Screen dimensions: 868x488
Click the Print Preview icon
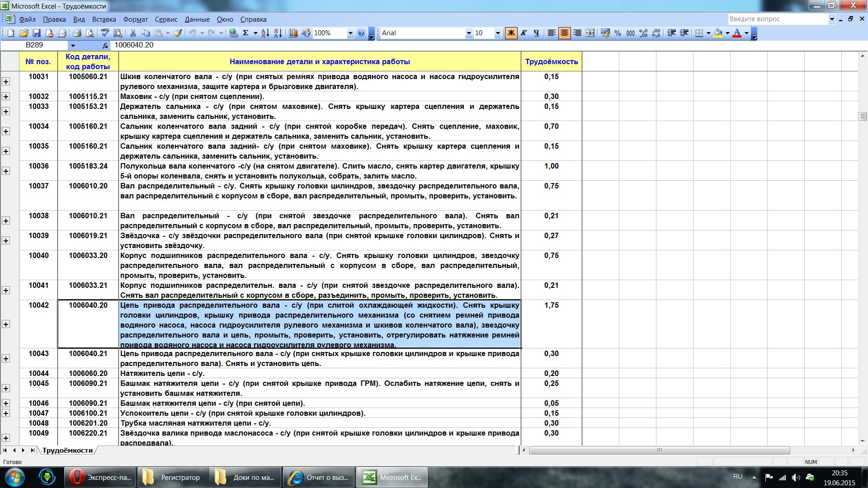pyautogui.click(x=90, y=33)
